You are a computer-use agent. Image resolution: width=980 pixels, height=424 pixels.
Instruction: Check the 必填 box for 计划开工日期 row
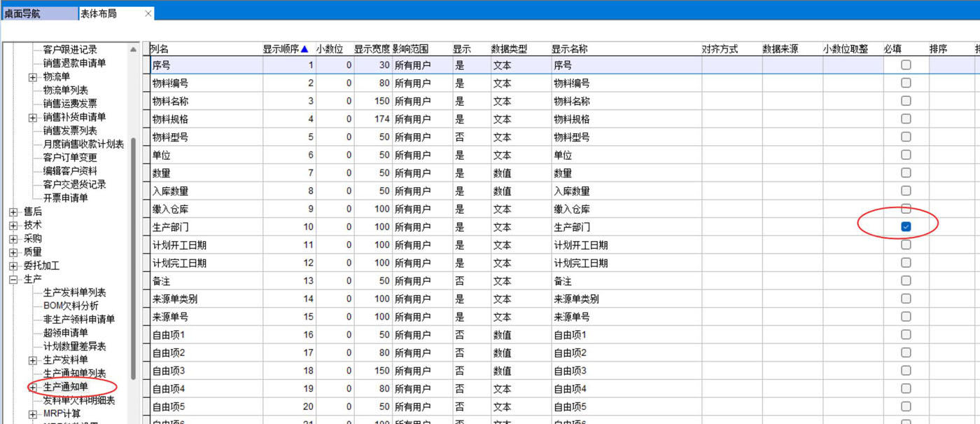point(906,245)
